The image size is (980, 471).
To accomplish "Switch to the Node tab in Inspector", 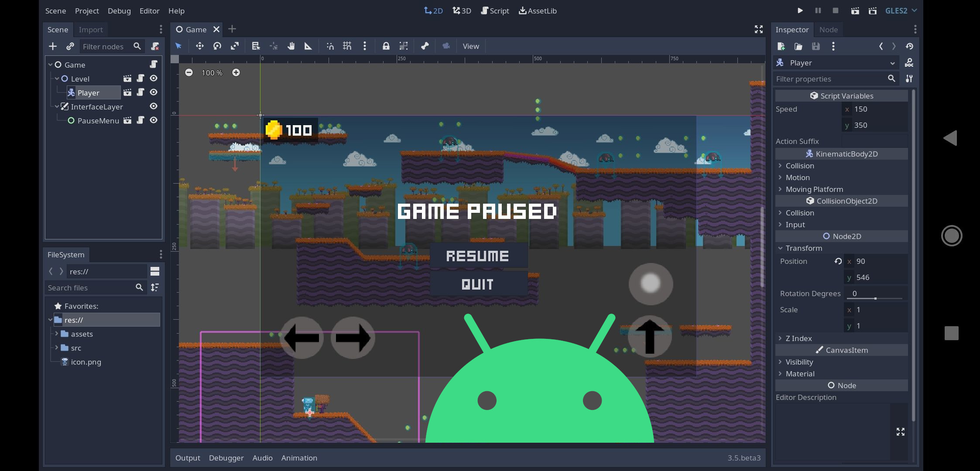I will [828, 29].
